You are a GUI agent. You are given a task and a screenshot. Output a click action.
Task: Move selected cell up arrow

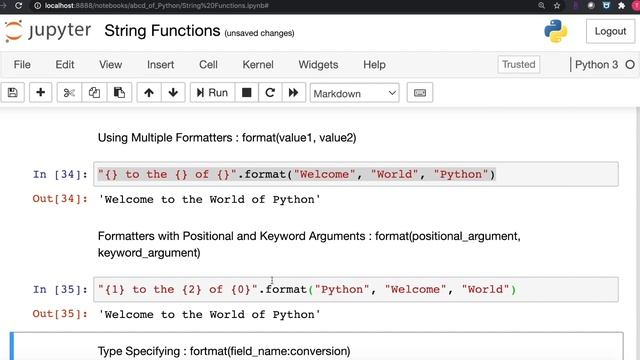(x=149, y=93)
